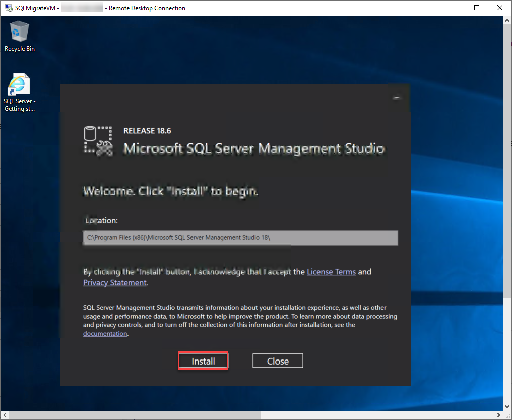
Task: Click the down arrow of the vertical scrollbar
Action: pos(507,406)
